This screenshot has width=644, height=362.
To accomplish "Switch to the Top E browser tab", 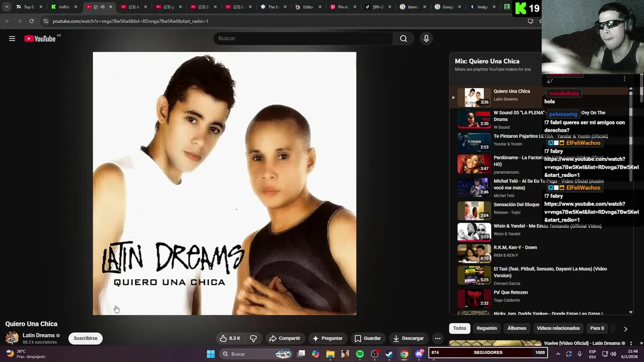I will pyautogui.click(x=30, y=7).
